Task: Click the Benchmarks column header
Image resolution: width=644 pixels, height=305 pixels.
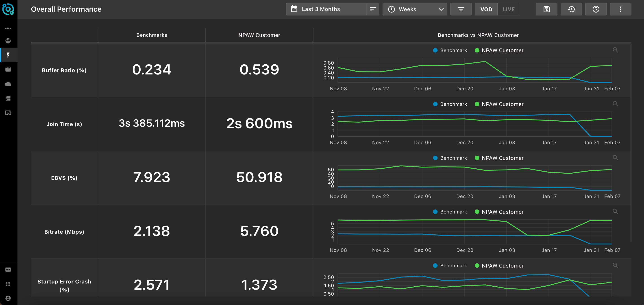Action: click(x=152, y=35)
